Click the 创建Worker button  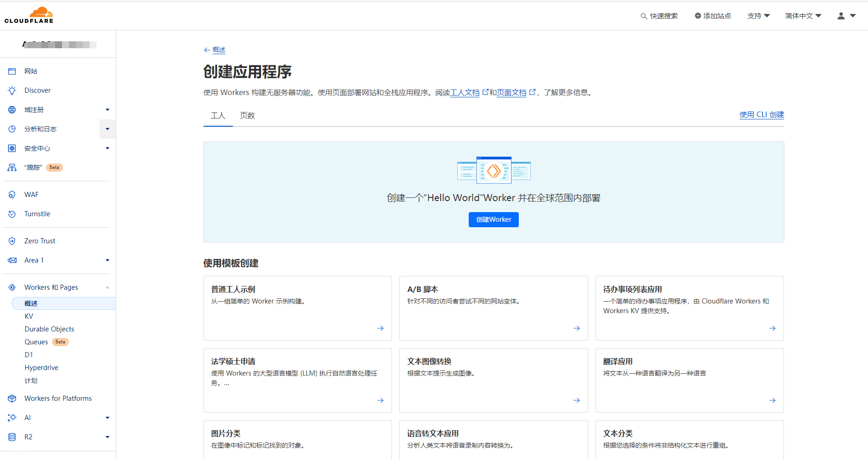click(494, 219)
